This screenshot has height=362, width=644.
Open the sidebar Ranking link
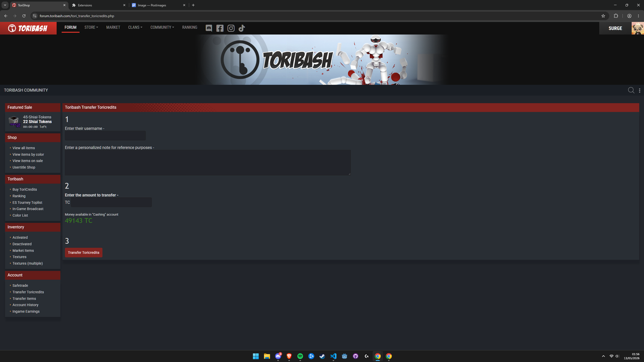pyautogui.click(x=19, y=196)
